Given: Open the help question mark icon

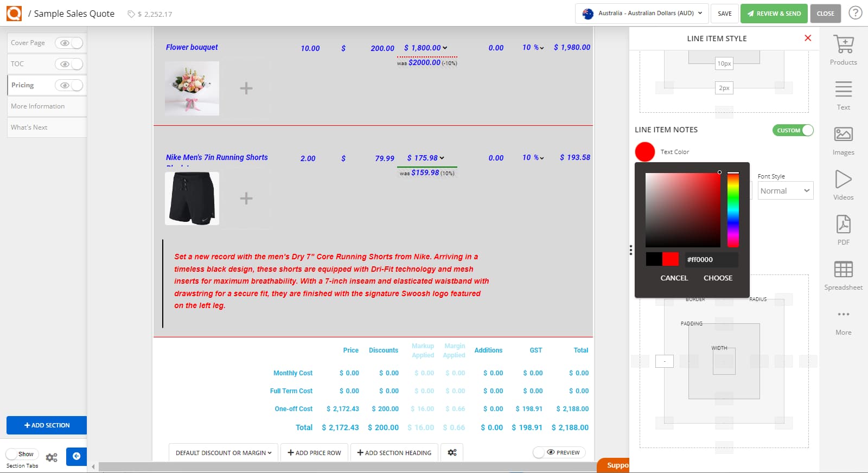Looking at the screenshot, I should pyautogui.click(x=856, y=12).
